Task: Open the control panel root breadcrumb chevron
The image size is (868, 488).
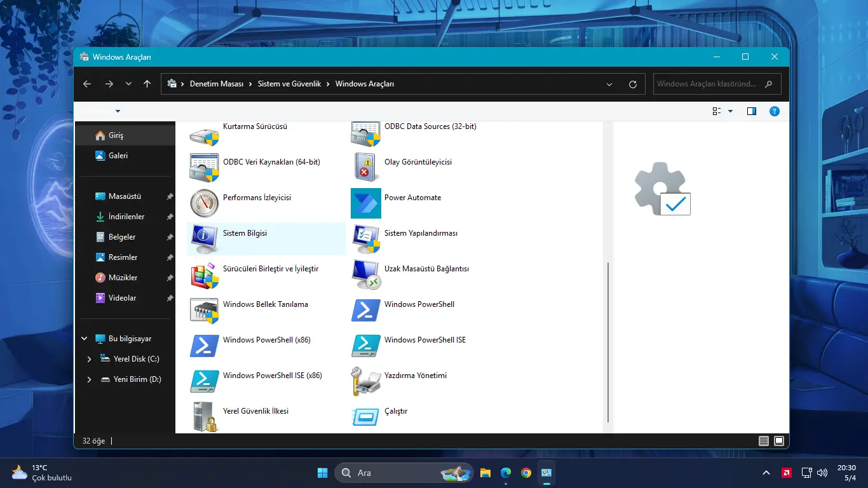Action: click(183, 84)
